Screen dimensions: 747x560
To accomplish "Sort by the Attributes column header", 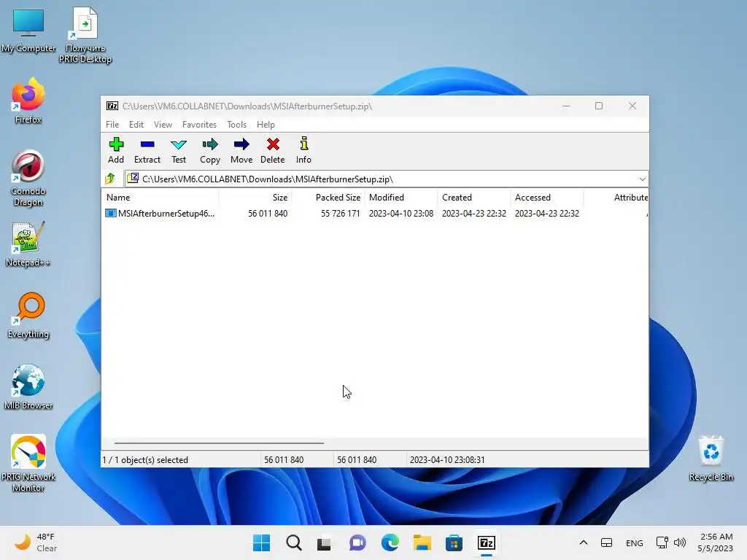I will coord(616,197).
